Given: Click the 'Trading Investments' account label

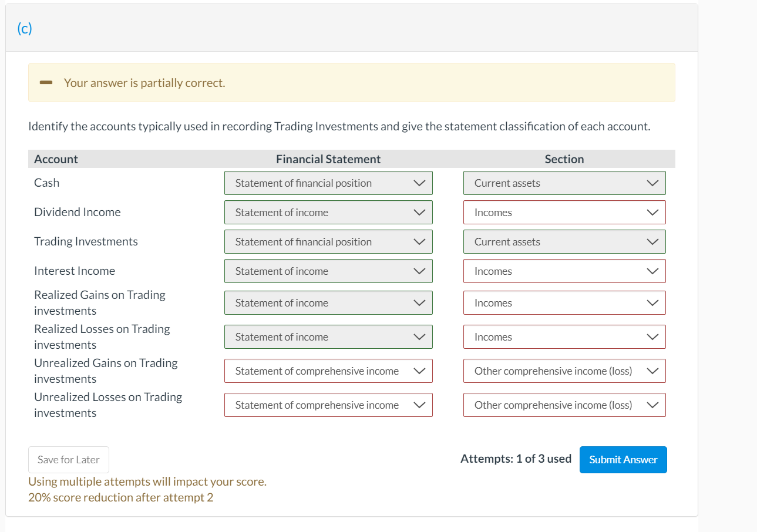Looking at the screenshot, I should click(86, 241).
